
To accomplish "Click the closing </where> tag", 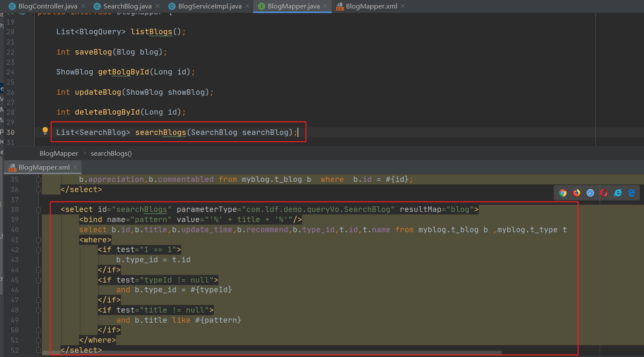I will coord(98,340).
